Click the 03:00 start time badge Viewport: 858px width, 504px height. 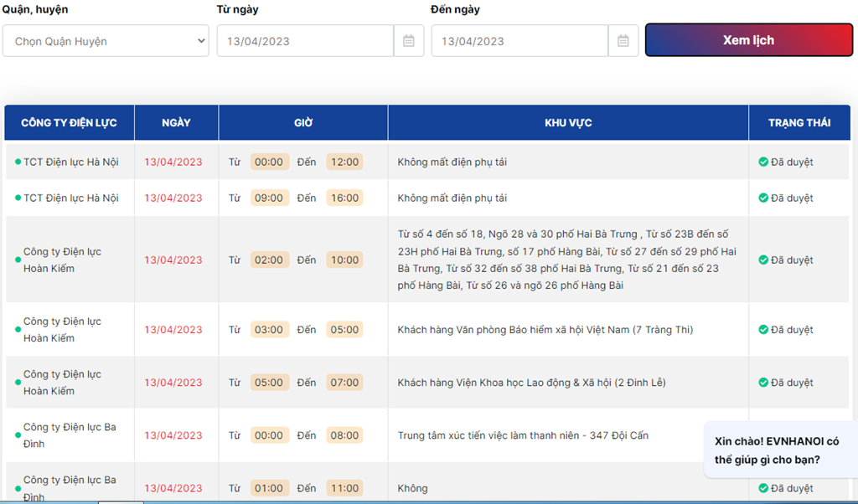click(x=269, y=330)
